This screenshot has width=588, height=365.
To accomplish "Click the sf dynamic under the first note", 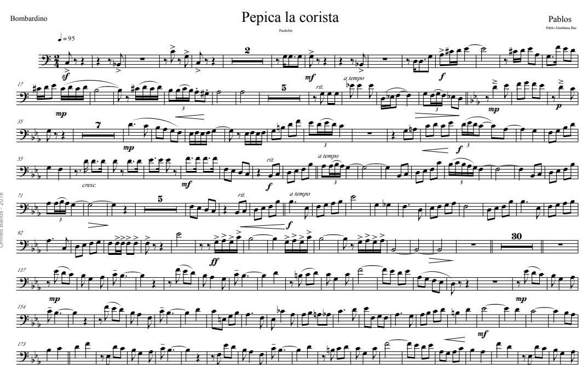I will [x=66, y=77].
